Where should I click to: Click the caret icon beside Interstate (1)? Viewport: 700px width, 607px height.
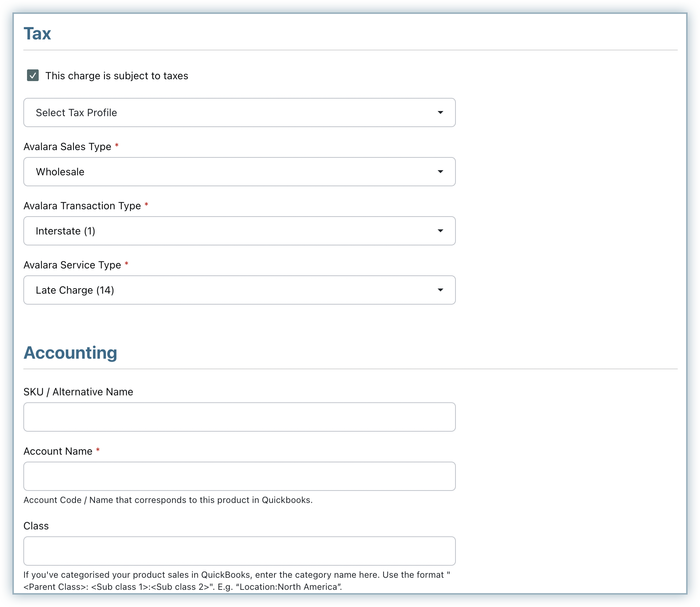point(440,231)
